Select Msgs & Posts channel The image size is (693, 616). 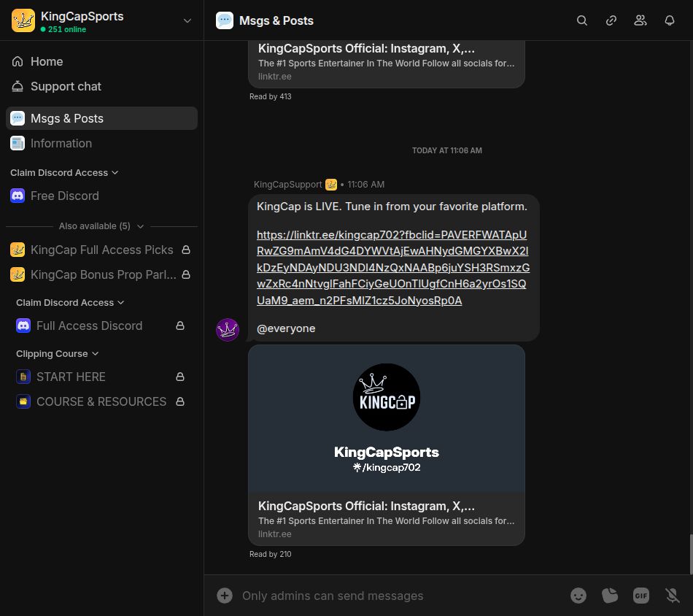101,118
